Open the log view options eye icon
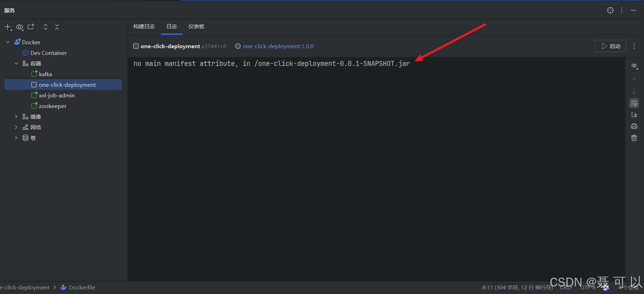This screenshot has width=644, height=294. coord(634,66)
